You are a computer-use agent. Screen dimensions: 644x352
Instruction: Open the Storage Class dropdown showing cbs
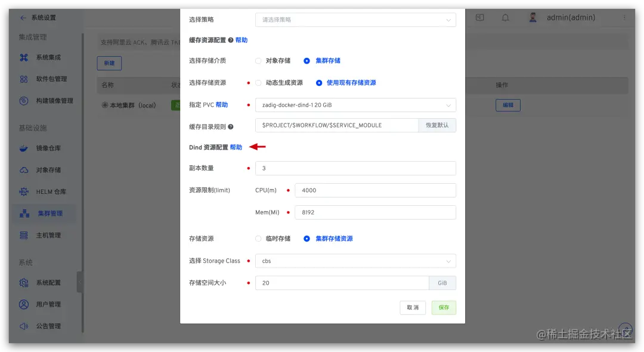(355, 261)
